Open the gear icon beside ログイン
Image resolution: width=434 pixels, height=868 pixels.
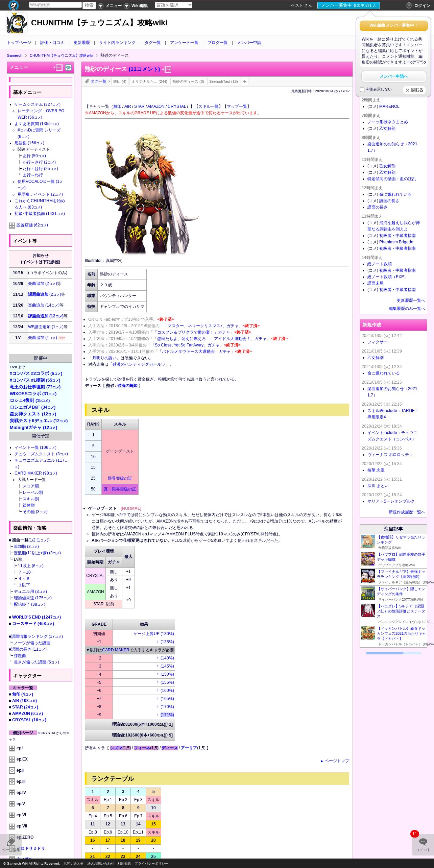409,5
